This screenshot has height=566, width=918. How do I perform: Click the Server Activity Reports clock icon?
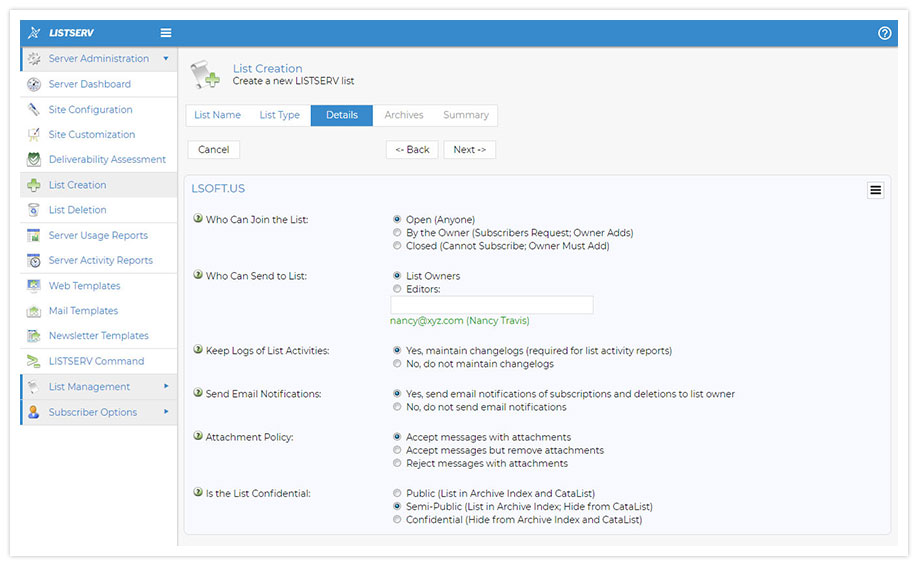(34, 260)
